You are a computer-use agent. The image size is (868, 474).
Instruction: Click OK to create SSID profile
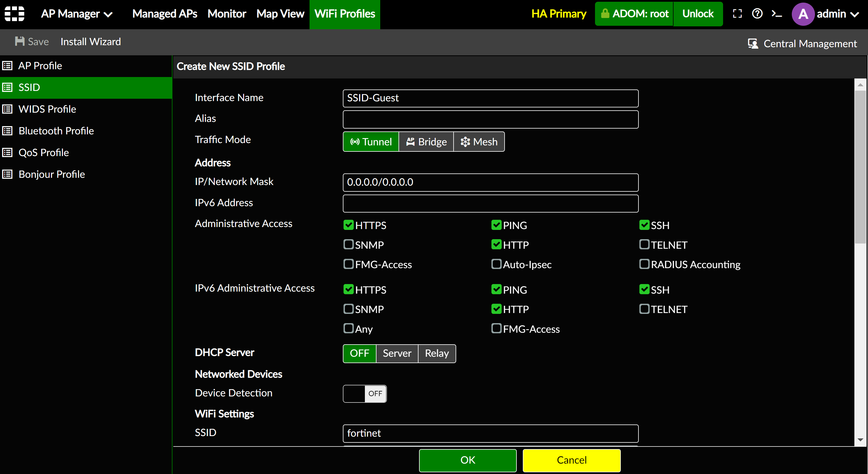click(x=468, y=460)
